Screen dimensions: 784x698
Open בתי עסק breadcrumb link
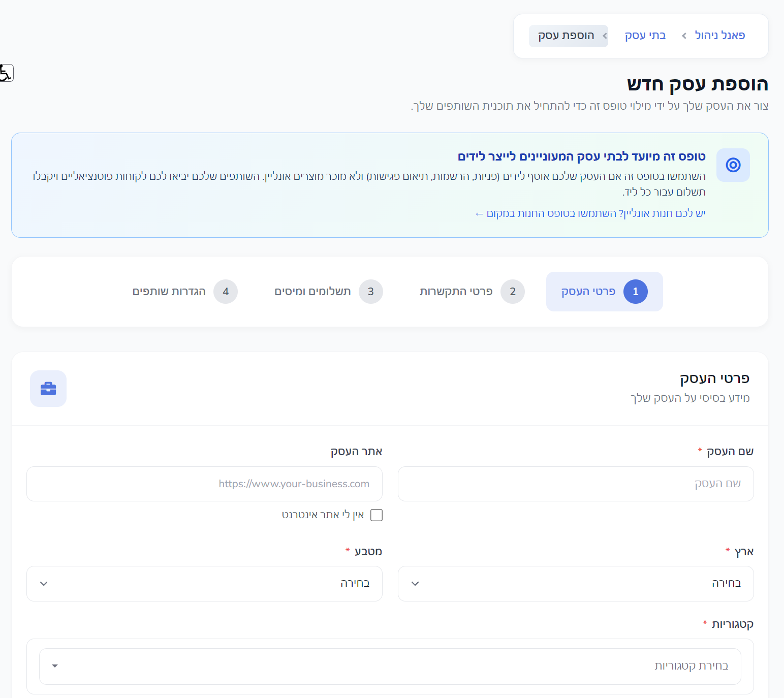click(x=645, y=36)
